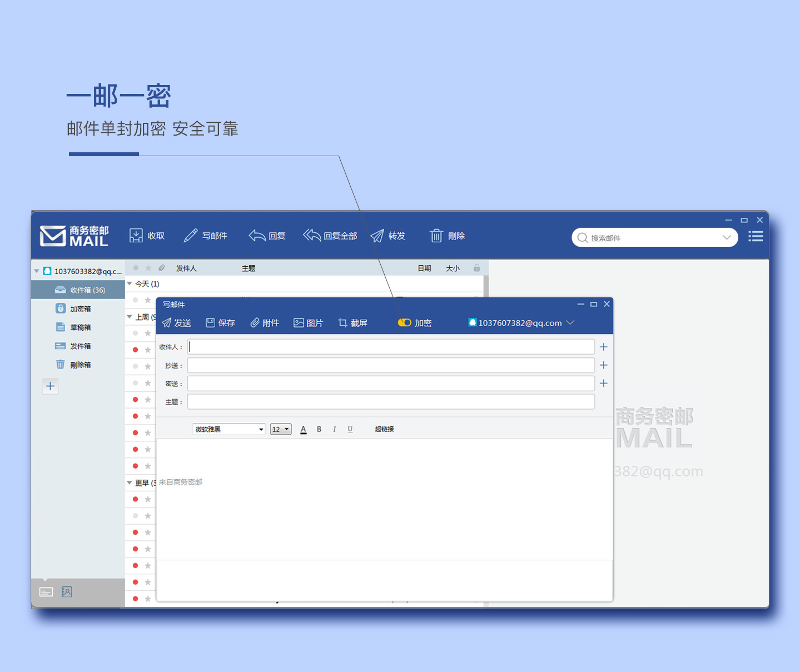This screenshot has width=800, height=672.
Task: Click the 收取 receive mail icon
Action: 136,236
